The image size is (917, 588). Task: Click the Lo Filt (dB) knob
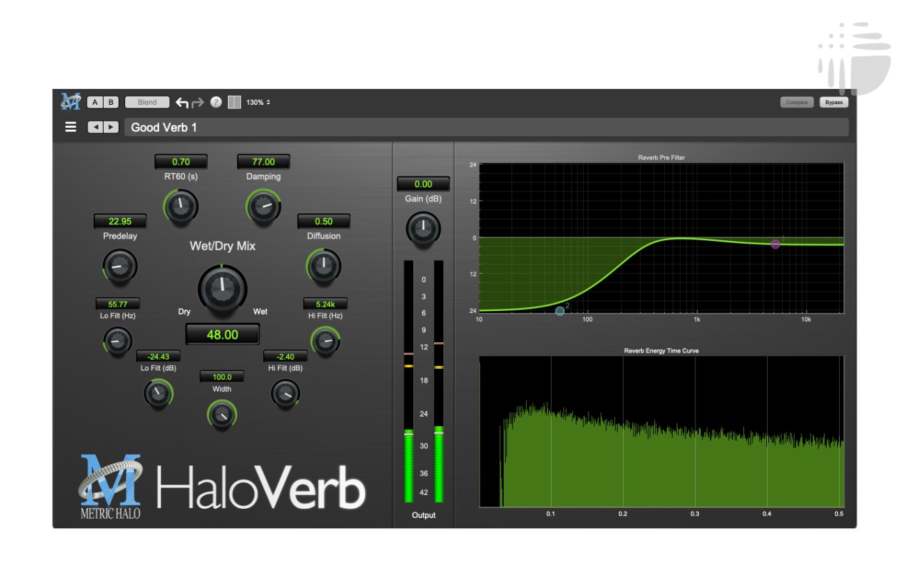point(158,393)
